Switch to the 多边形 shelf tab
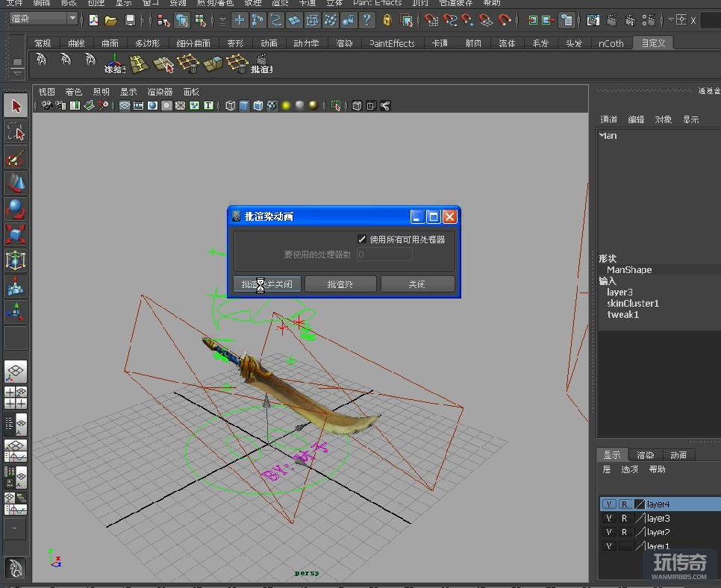 pos(147,43)
